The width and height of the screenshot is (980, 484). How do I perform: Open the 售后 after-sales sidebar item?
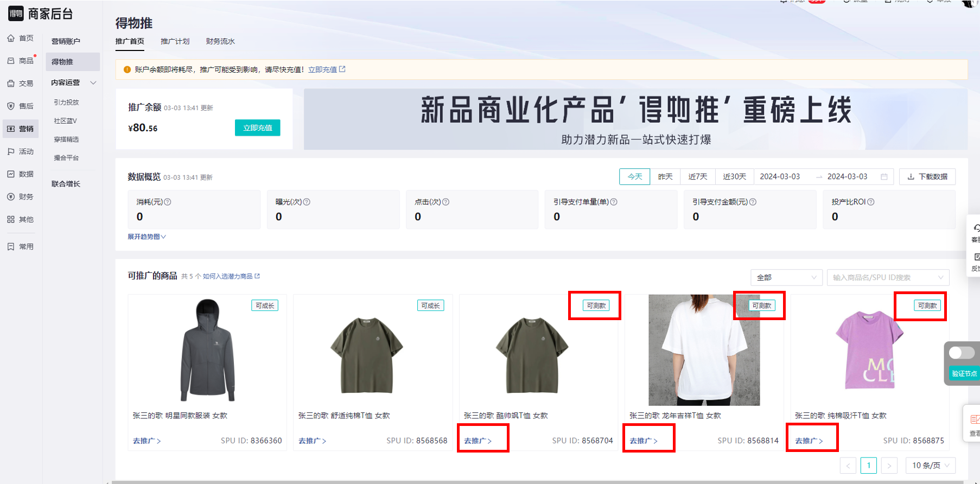21,106
